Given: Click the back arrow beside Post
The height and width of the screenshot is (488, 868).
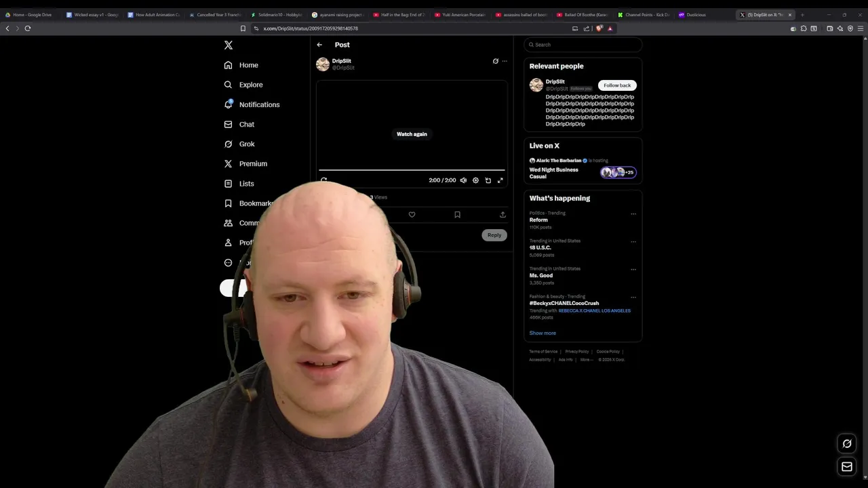Looking at the screenshot, I should (319, 45).
